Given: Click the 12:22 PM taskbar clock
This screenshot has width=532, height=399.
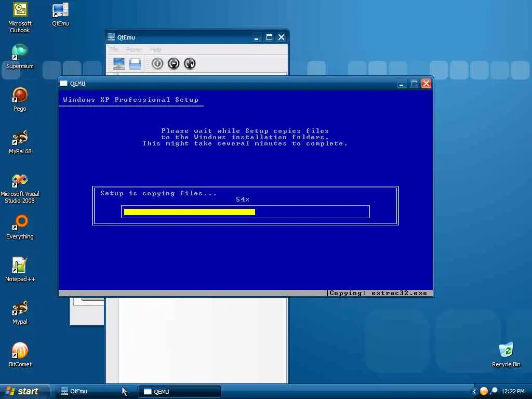Looking at the screenshot, I should (513, 391).
